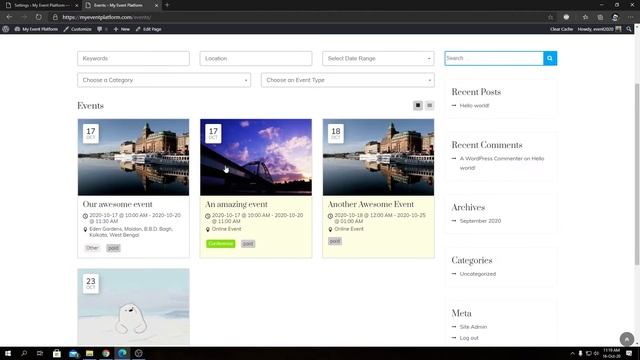The width and height of the screenshot is (640, 360).
Task: Open Mail app from taskbar
Action: click(73, 353)
